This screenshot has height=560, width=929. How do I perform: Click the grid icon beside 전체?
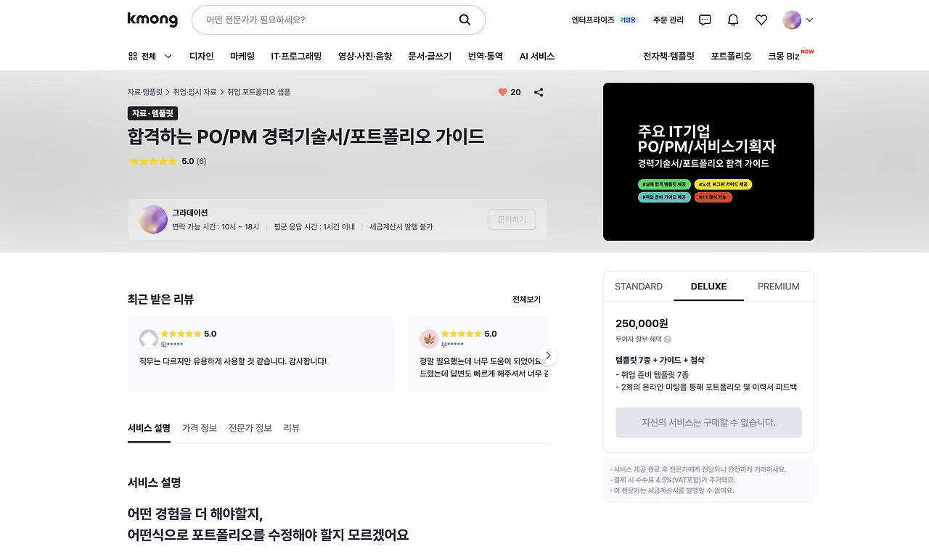131,56
